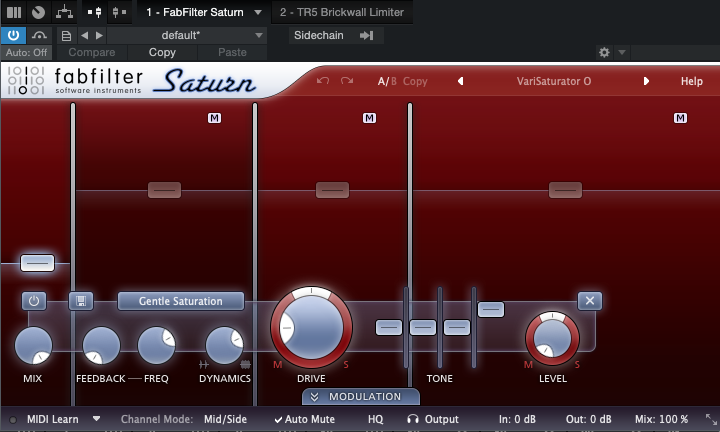The height and width of the screenshot is (432, 720).
Task: Switch to 2 - TR5 Brickwall Limiter tab
Action: (342, 12)
